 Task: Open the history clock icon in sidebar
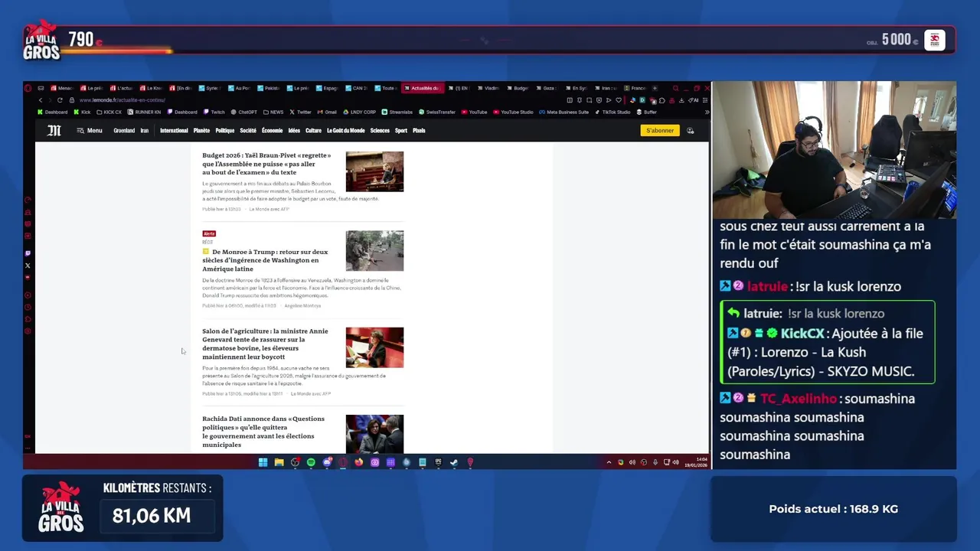[28, 307]
